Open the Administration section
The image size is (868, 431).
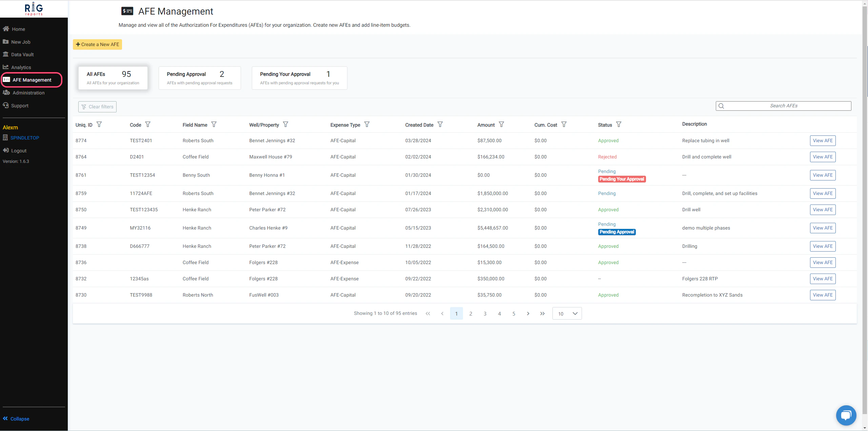tap(28, 92)
